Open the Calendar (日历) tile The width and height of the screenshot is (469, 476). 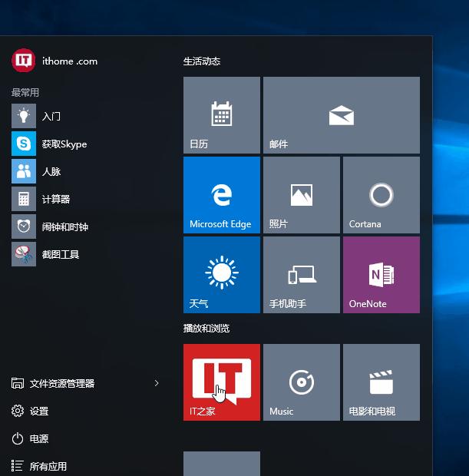222,115
